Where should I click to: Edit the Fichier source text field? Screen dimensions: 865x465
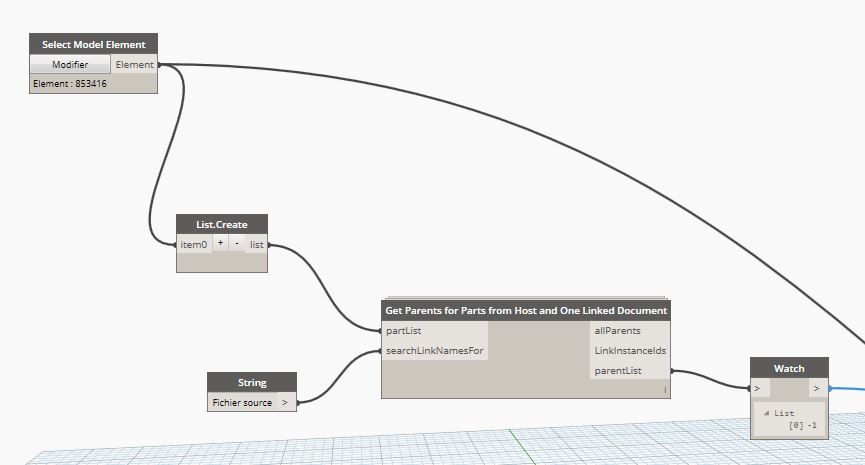pyautogui.click(x=241, y=403)
